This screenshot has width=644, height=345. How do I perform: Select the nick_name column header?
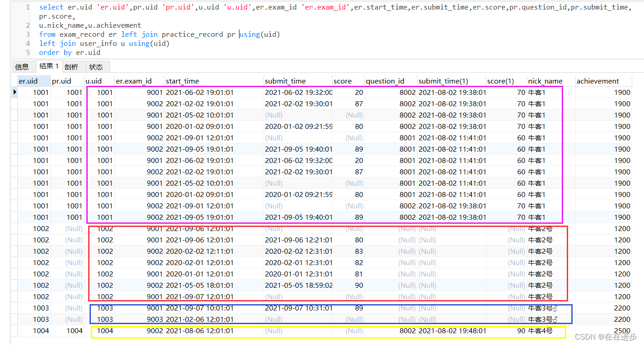(545, 81)
